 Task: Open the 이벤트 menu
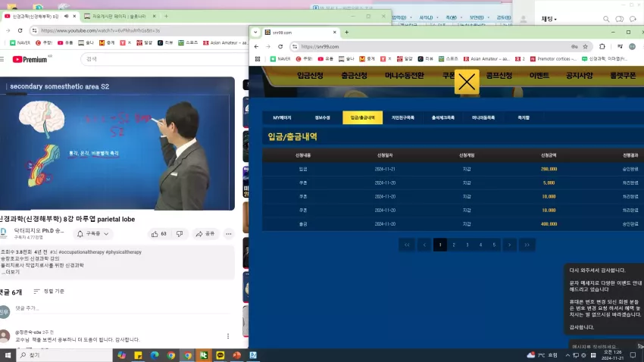click(539, 76)
